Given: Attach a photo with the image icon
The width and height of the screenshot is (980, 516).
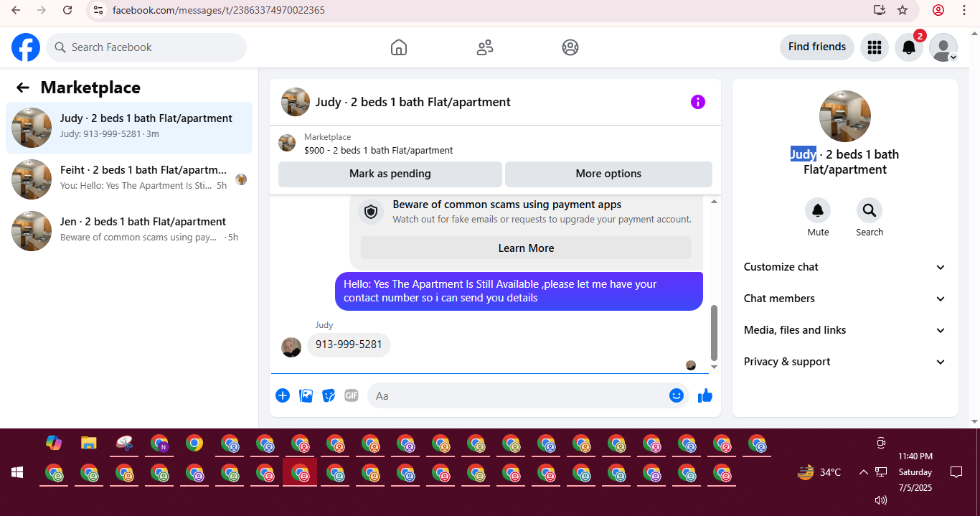Looking at the screenshot, I should point(306,395).
